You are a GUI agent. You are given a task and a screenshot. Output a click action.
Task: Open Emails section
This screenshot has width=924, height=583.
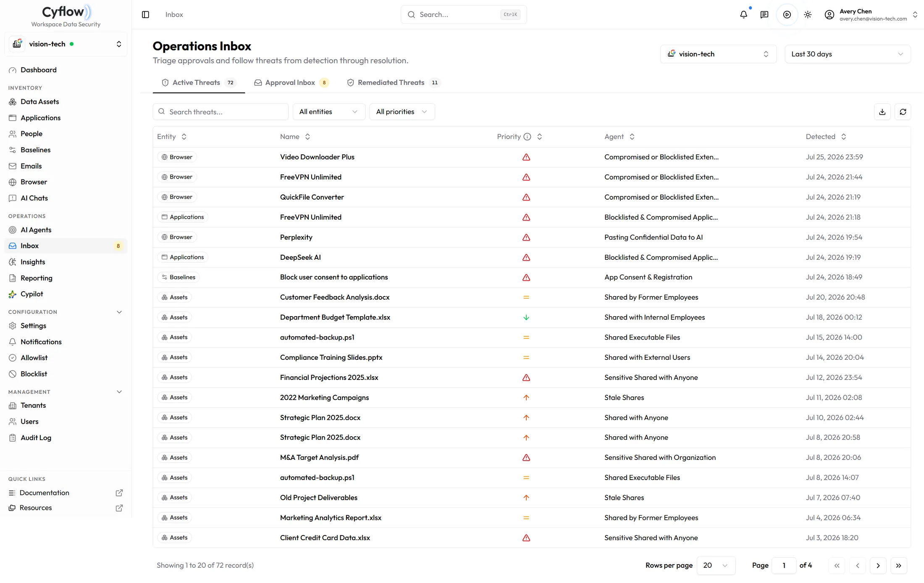click(31, 166)
